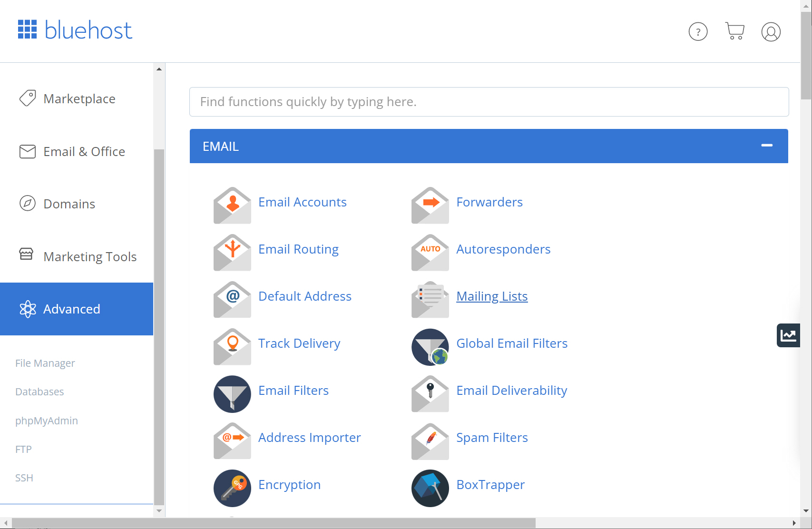
Task: Click the page vertical scrollbar down arrow
Action: tap(806, 511)
